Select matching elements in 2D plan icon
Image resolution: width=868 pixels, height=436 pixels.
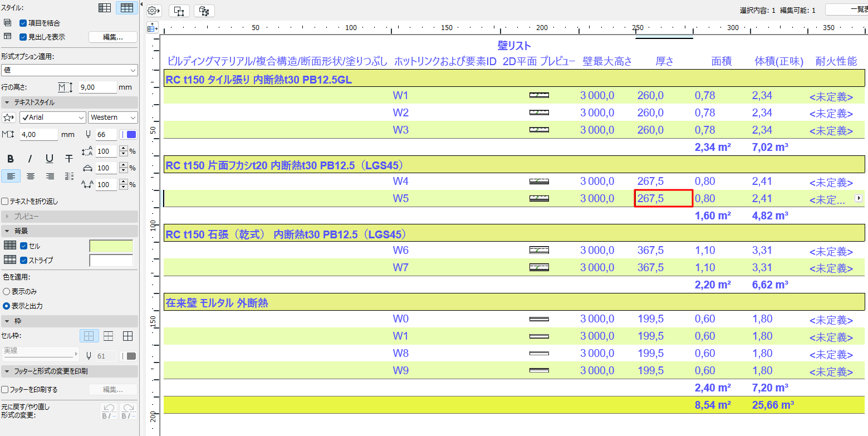pyautogui.click(x=179, y=10)
